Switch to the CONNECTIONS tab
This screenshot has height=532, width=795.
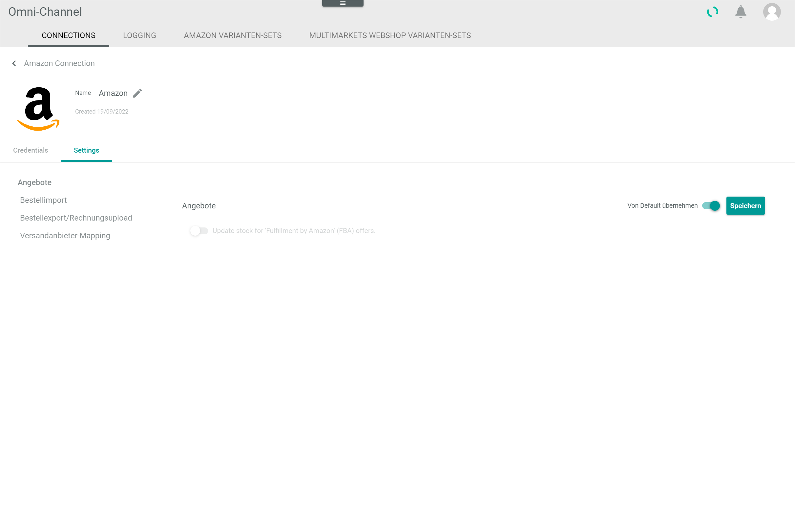click(x=69, y=35)
